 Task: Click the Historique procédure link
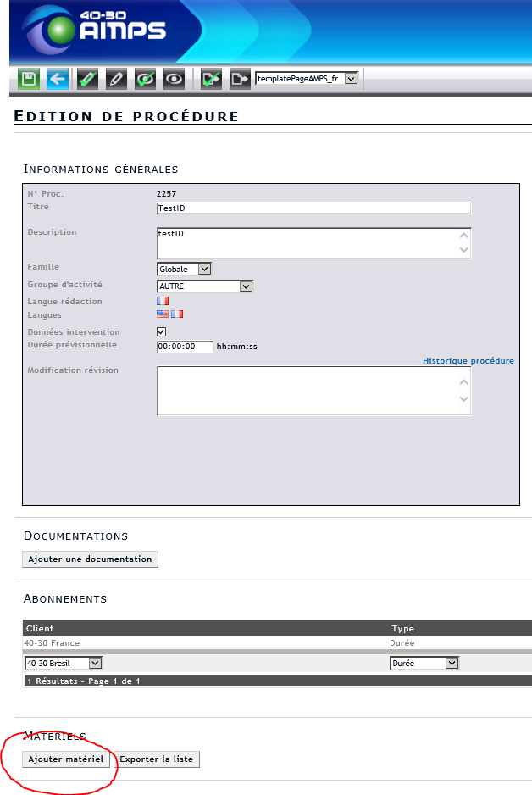tap(468, 360)
